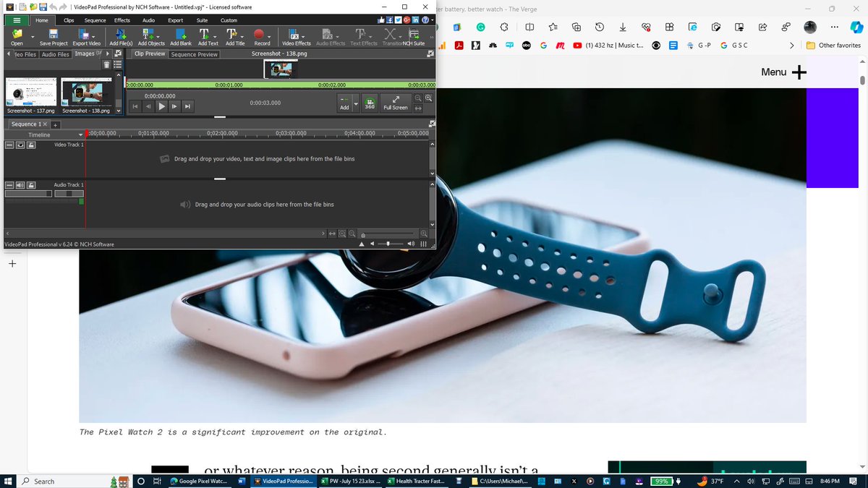The width and height of the screenshot is (868, 488).
Task: Jump to the clip preview end
Action: click(x=187, y=106)
